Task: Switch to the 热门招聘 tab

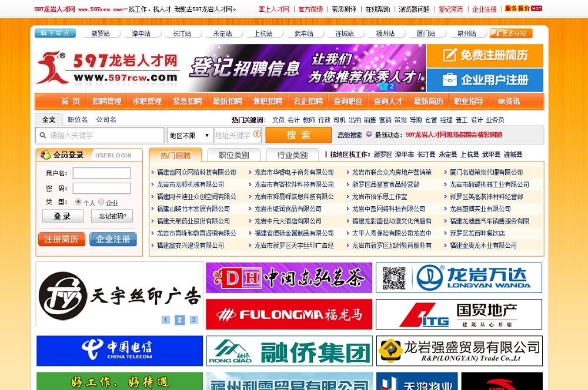Action: [x=175, y=155]
